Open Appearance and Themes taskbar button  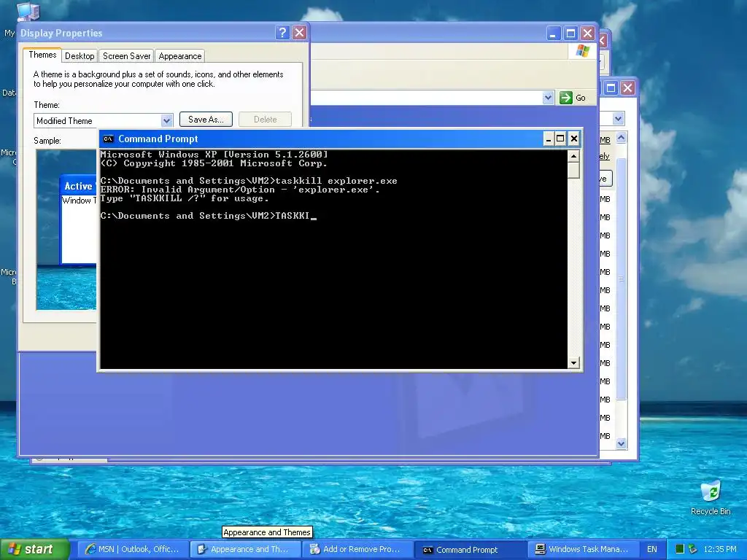click(x=244, y=549)
